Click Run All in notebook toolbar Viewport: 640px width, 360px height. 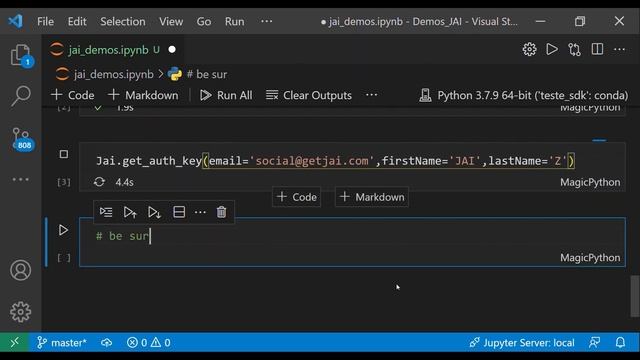(226, 95)
